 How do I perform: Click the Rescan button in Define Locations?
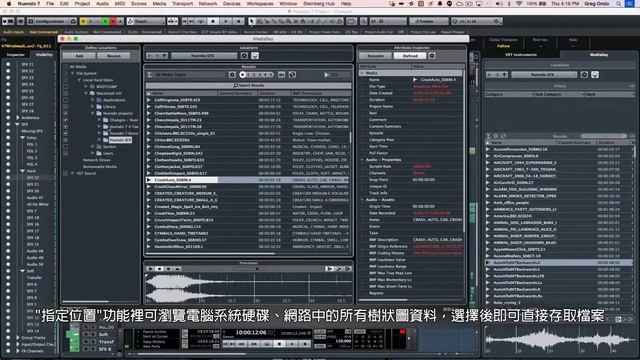pos(114,56)
